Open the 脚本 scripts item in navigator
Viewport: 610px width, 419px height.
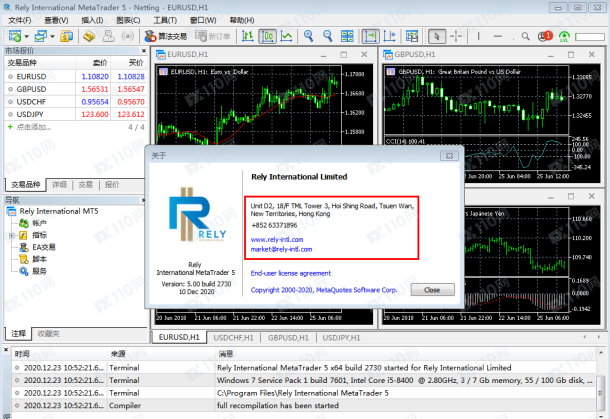[39, 259]
